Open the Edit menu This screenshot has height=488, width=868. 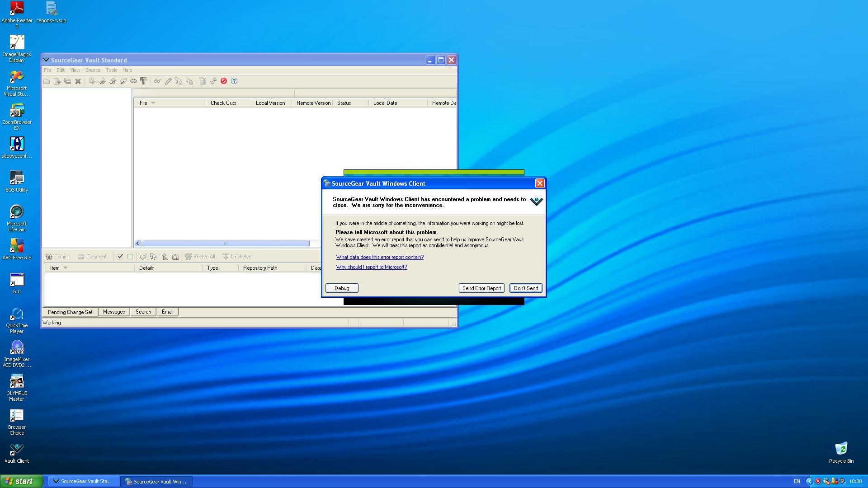(x=61, y=70)
